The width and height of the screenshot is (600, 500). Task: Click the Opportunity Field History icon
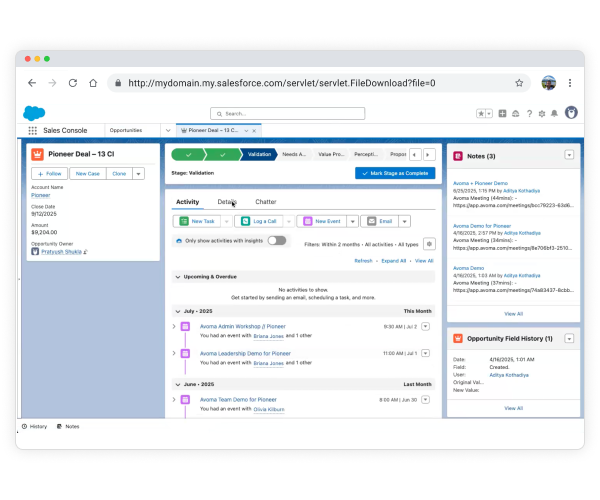458,339
